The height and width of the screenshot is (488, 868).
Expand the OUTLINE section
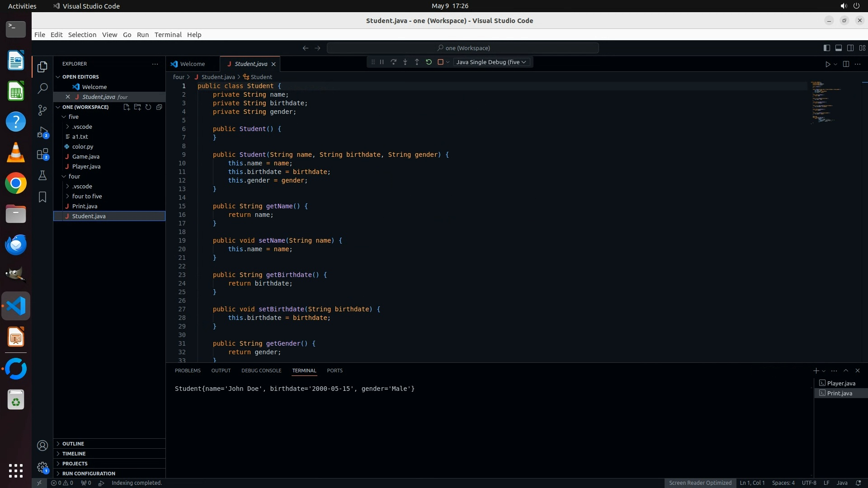(x=73, y=444)
